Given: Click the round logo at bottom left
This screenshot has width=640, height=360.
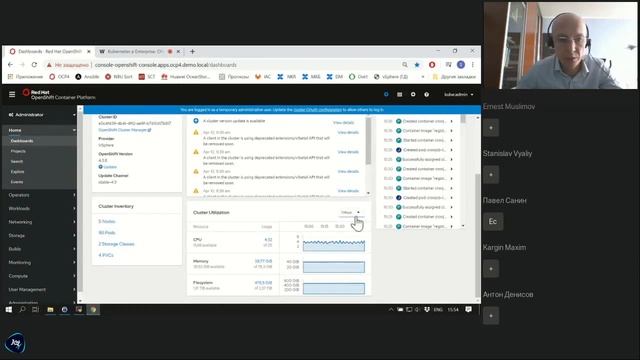Looking at the screenshot, I should (15, 343).
